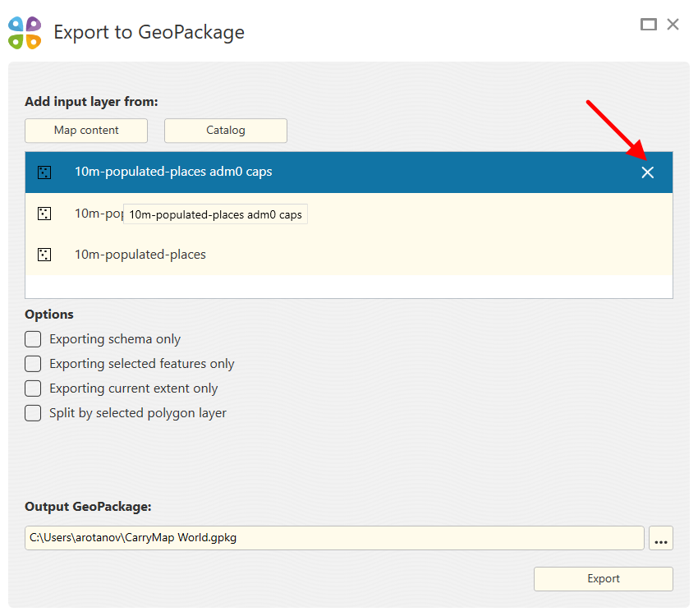Enable Split by selected polygon layer
Screen dimensions: 698x616
(33, 413)
